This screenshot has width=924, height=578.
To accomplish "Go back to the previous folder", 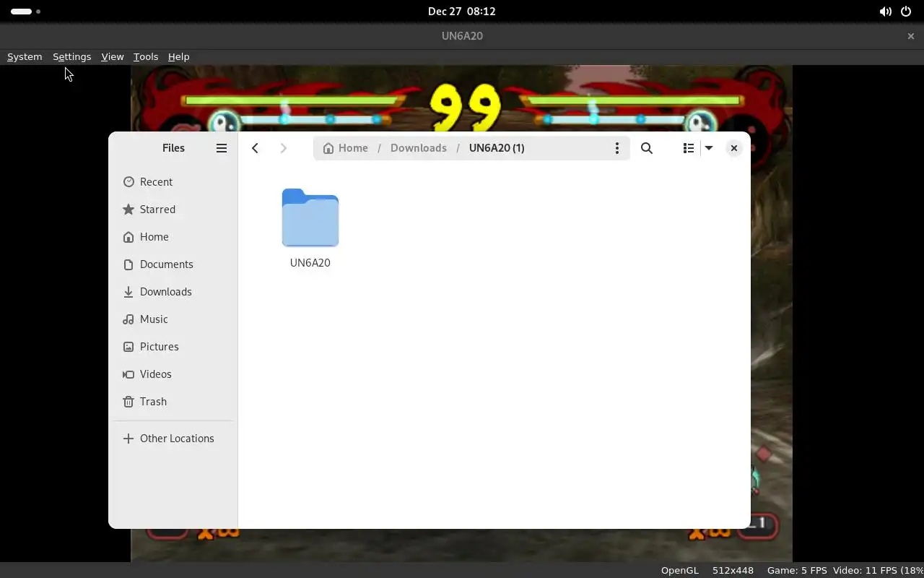I will coord(255,148).
